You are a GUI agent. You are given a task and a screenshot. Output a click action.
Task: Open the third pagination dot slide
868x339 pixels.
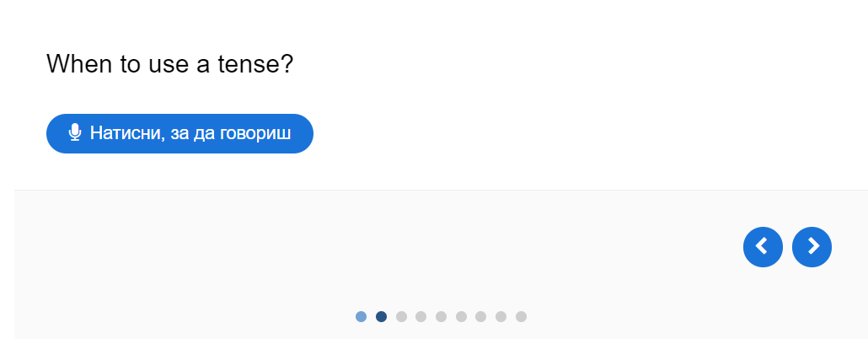(401, 317)
